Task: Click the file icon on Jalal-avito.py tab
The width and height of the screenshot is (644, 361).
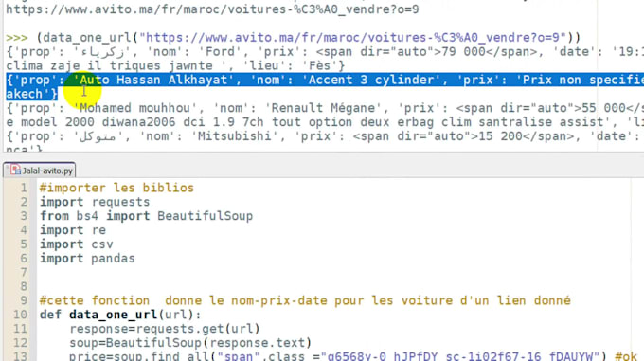Action: 15,170
